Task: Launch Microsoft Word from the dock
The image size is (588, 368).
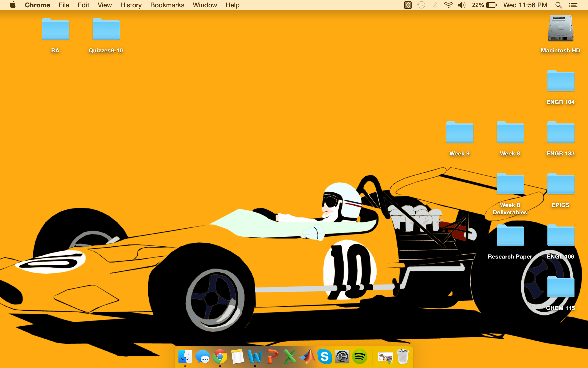Action: (255, 356)
